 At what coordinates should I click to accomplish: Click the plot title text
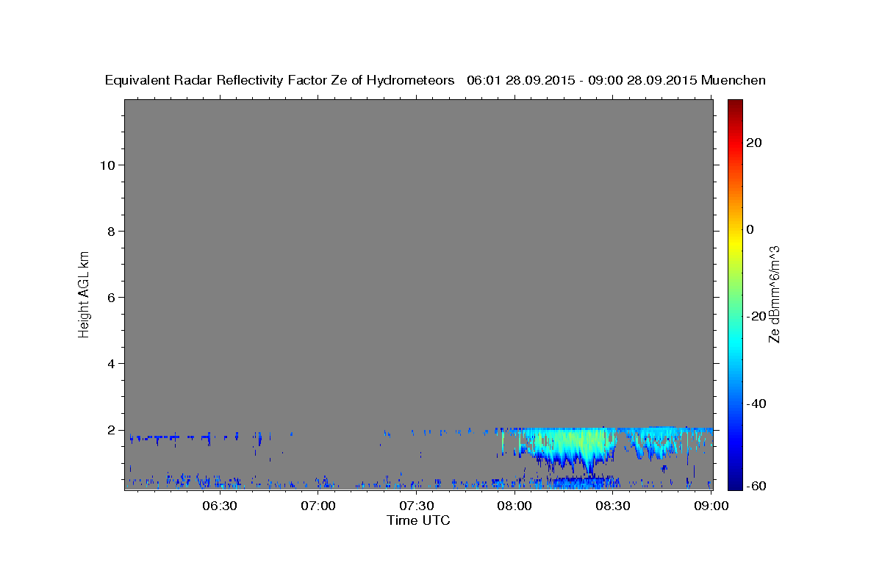435,80
